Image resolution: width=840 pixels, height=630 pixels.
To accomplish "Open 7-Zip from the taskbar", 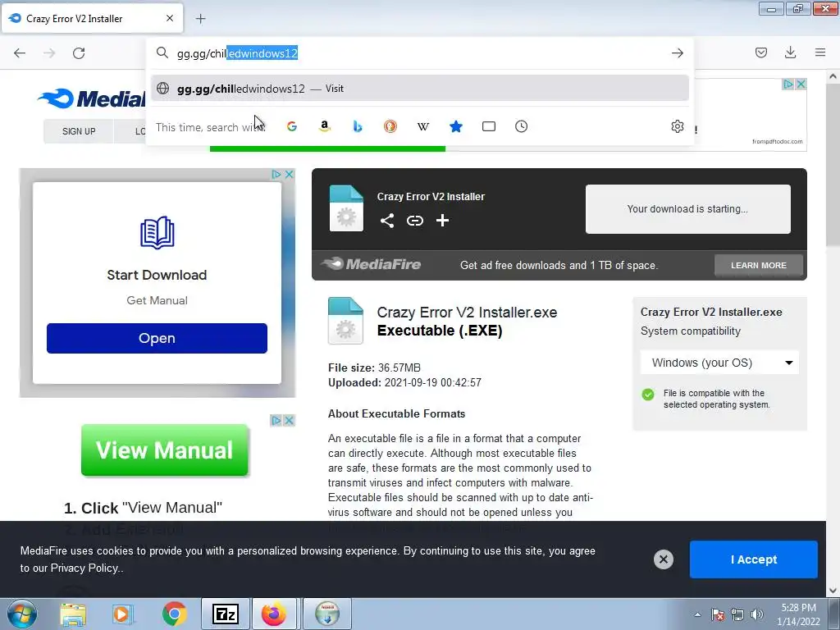I will (225, 614).
